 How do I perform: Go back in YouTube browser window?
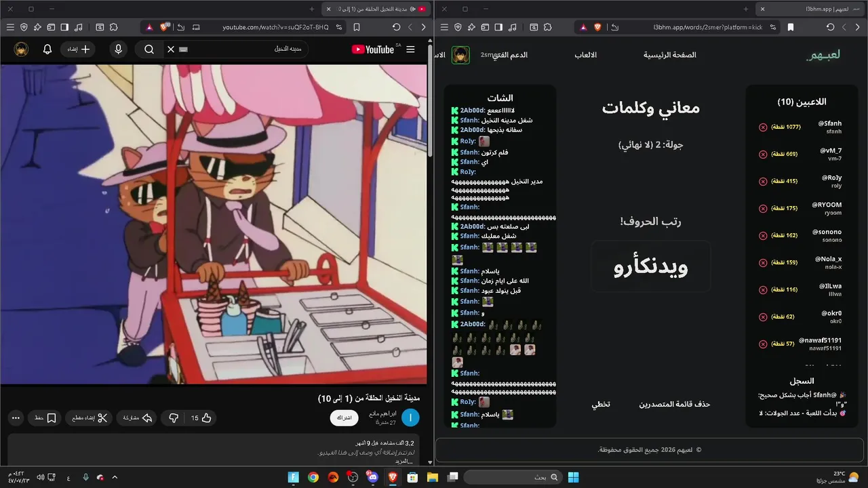click(x=424, y=27)
